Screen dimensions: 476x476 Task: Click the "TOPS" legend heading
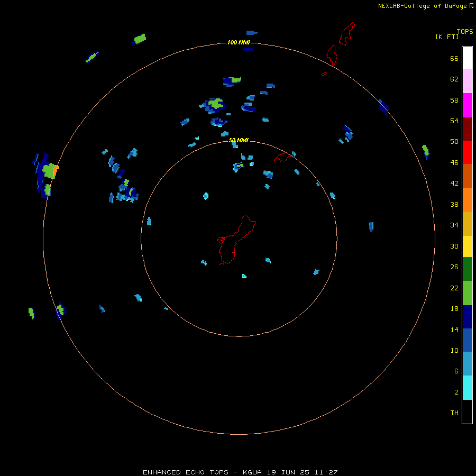tap(465, 32)
